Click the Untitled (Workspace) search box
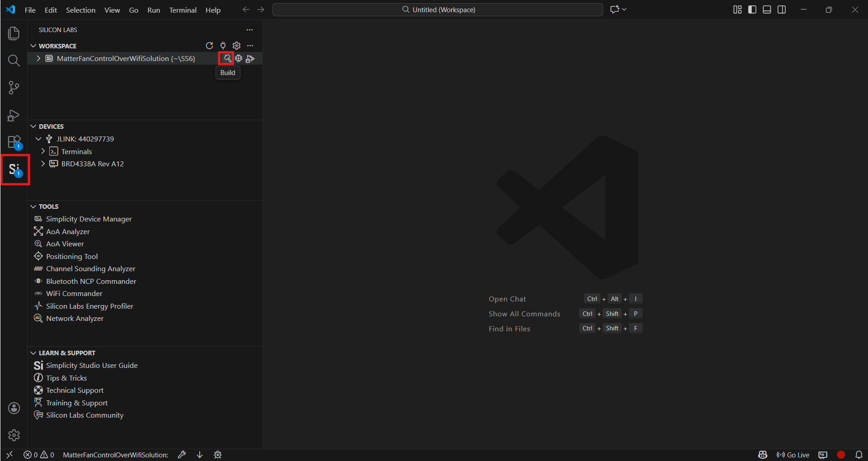 437,9
